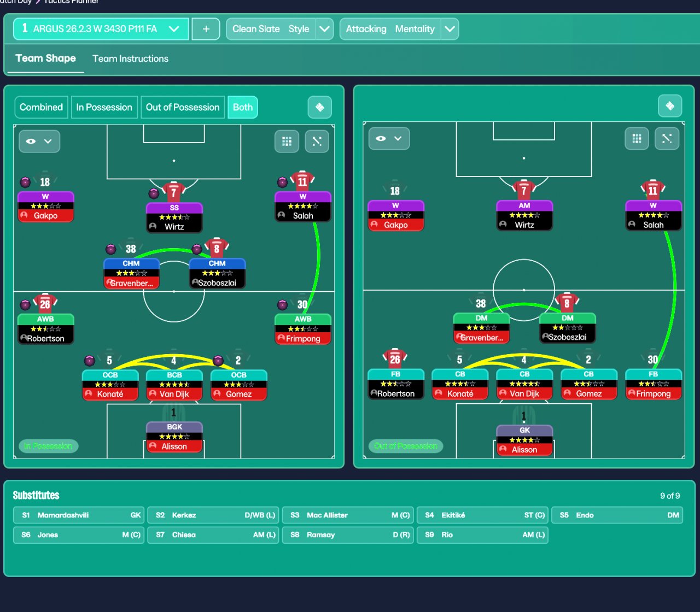Image resolution: width=700 pixels, height=612 pixels.
Task: Select substitute S6 Jones
Action: pos(79,535)
